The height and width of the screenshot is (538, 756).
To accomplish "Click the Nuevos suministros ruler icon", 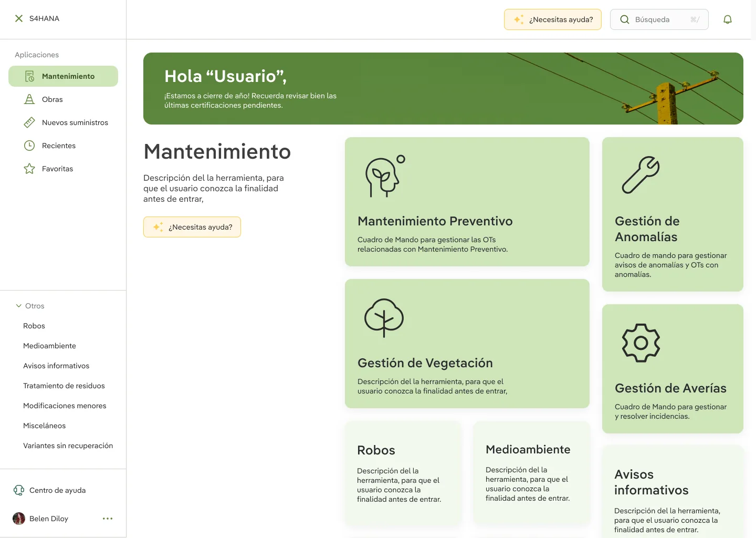I will click(x=29, y=122).
